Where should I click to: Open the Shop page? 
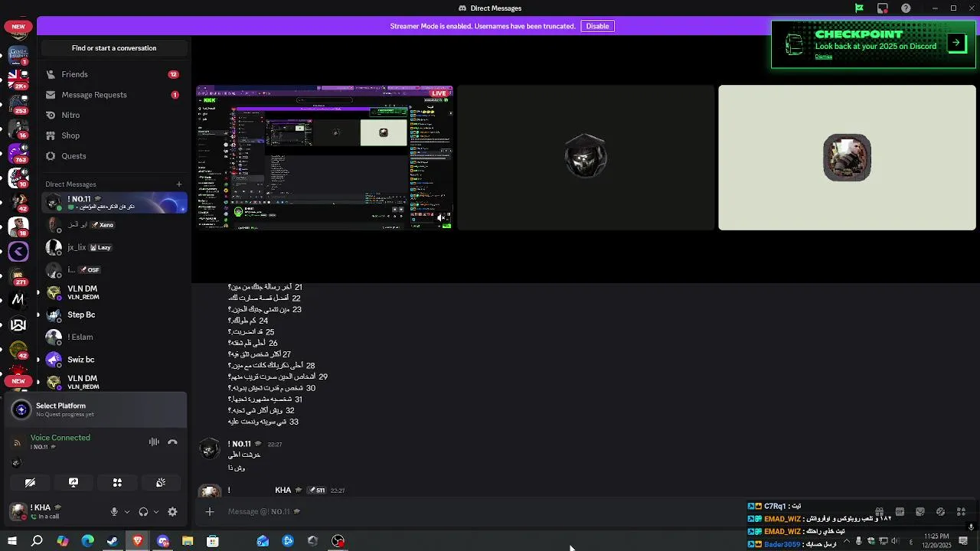[x=114, y=135]
